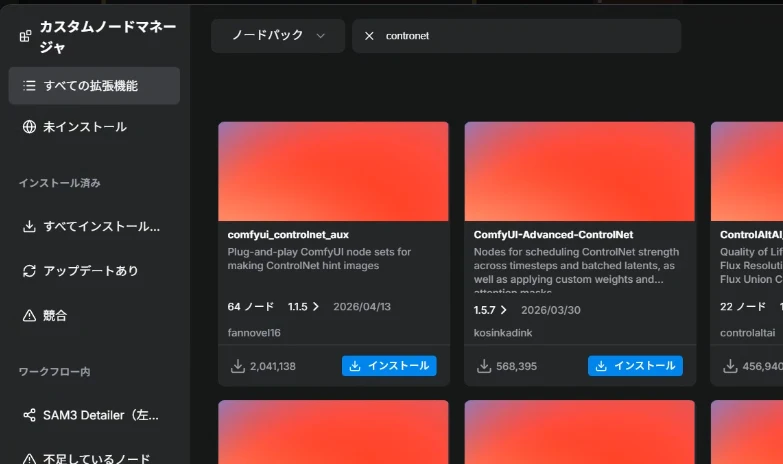Open 未インストール filter

(x=94, y=127)
